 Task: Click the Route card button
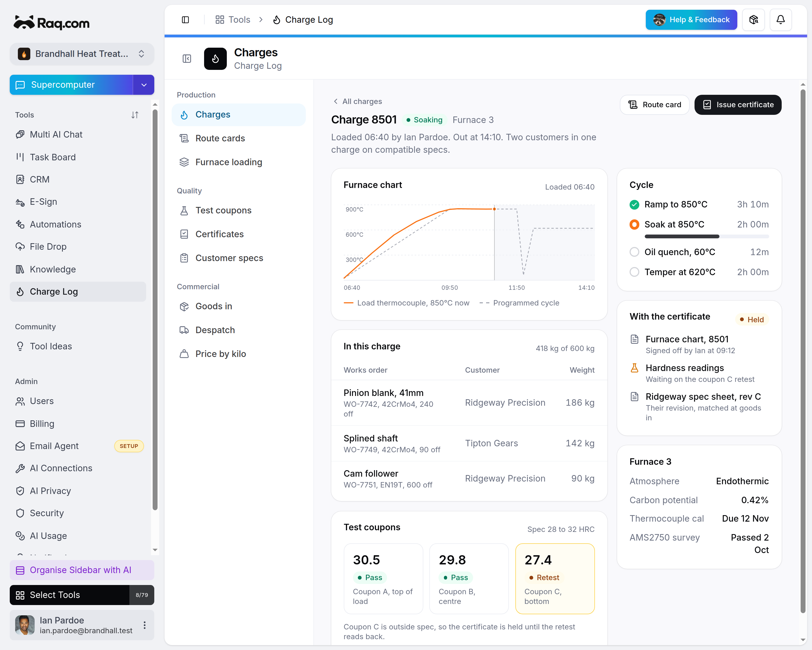[654, 105]
